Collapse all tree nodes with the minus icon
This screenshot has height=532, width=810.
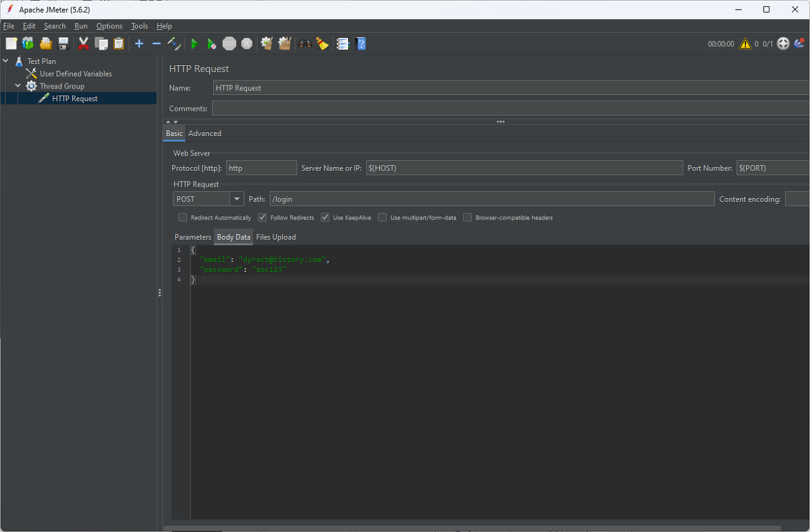pos(156,44)
